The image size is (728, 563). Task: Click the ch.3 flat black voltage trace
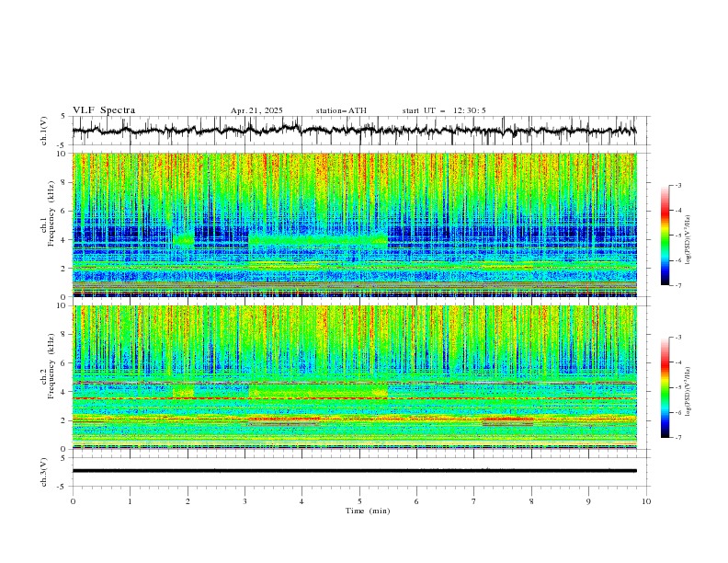[354, 471]
